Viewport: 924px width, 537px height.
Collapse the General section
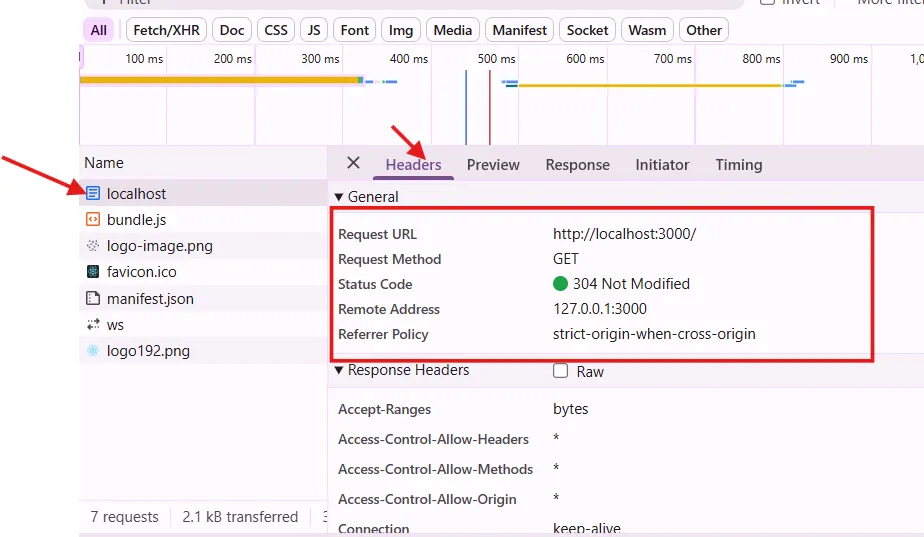point(339,197)
